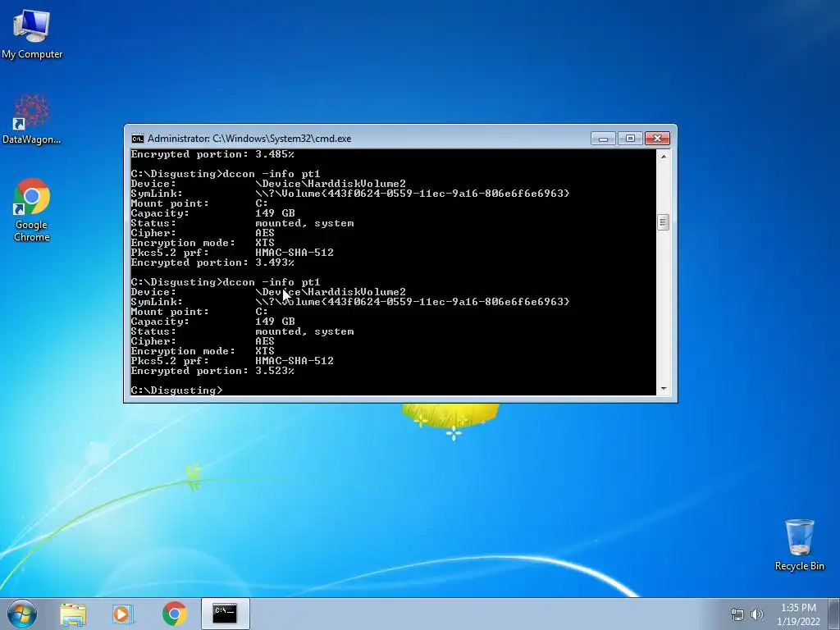Click the cmd vertical scrollbar thumb
840x630 pixels.
click(x=663, y=222)
